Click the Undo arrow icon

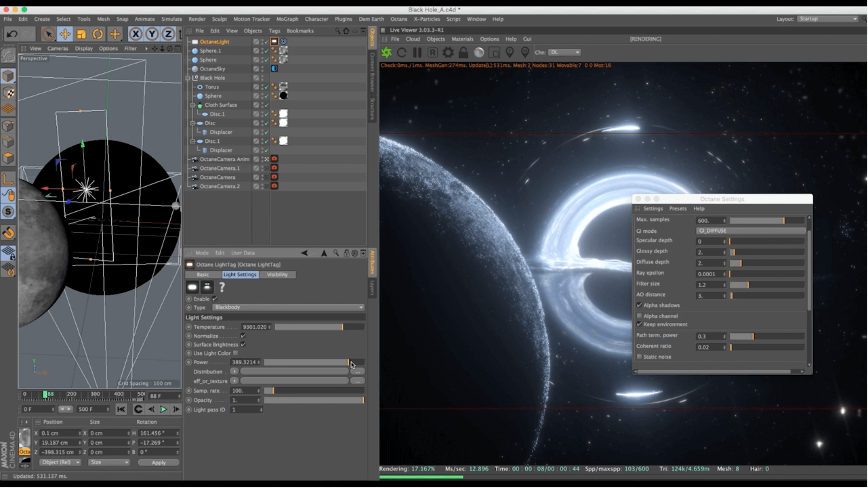12,34
